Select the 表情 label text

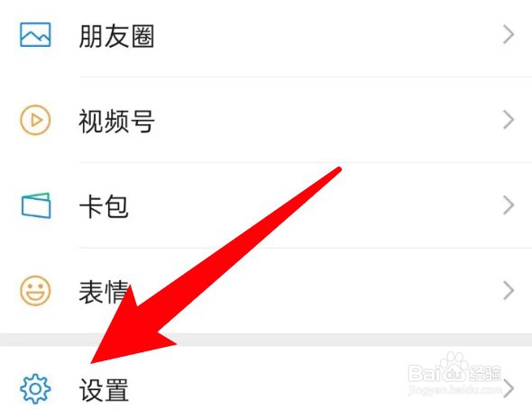pos(104,291)
